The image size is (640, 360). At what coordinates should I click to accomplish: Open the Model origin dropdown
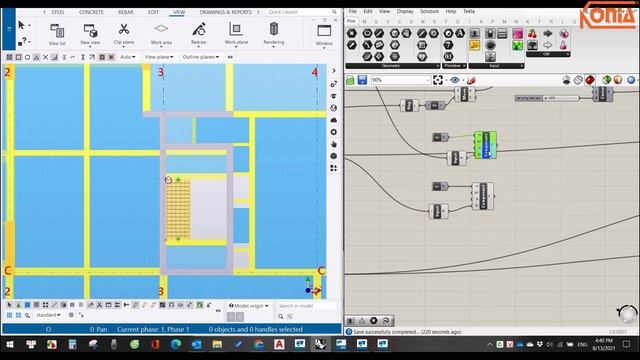(248, 306)
